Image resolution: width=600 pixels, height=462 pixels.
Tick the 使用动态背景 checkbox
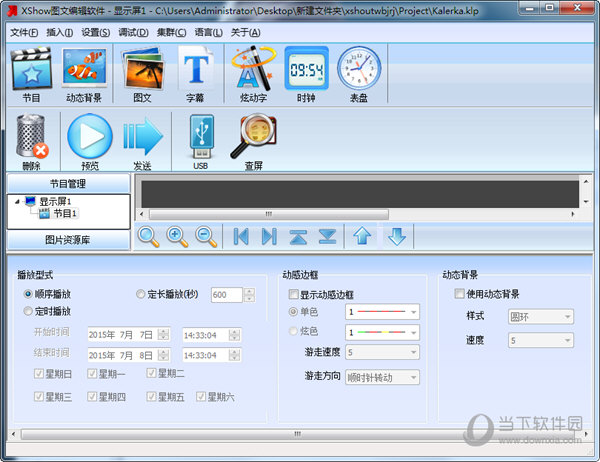pyautogui.click(x=459, y=295)
